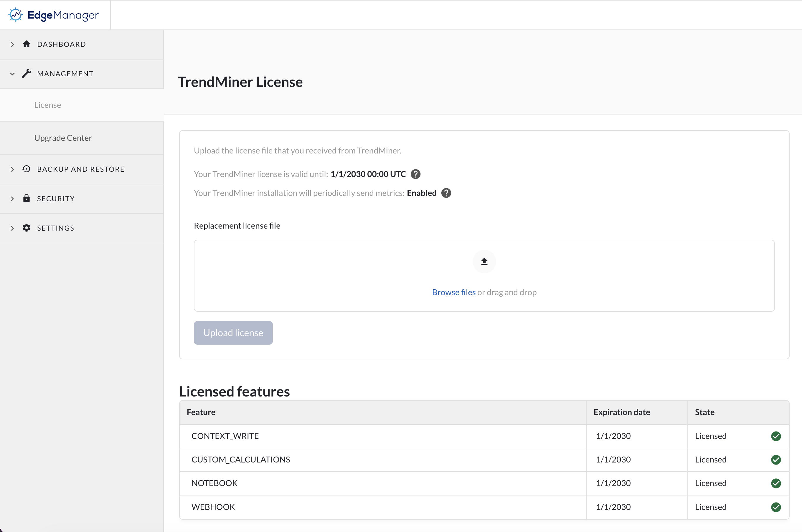The image size is (802, 532).
Task: Select the CUSTOM_CALCULATIONS feature name
Action: (241, 460)
